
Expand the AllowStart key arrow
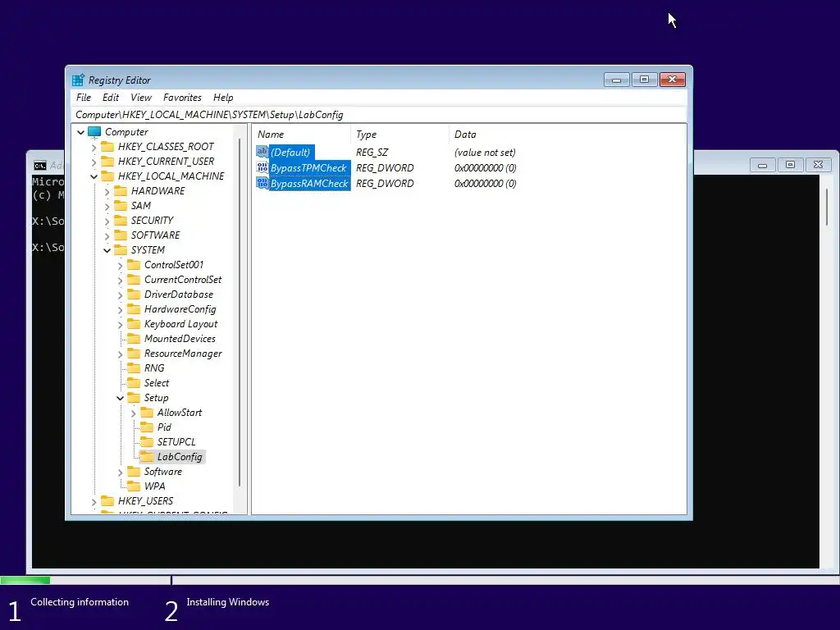133,413
